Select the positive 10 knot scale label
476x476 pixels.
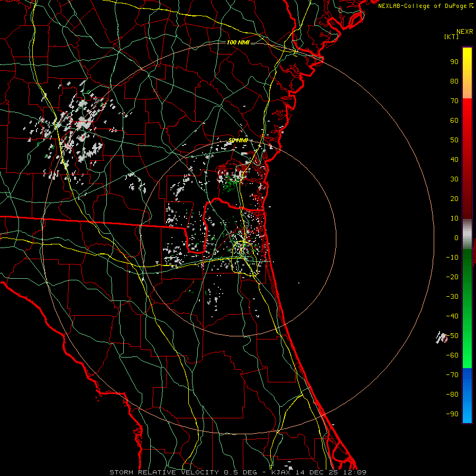click(454, 218)
